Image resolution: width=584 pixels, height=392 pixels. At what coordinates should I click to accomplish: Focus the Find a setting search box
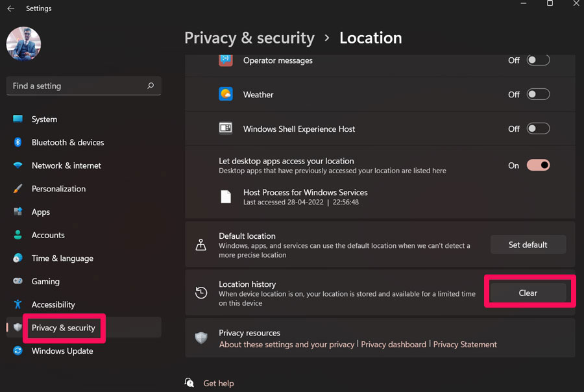click(84, 86)
